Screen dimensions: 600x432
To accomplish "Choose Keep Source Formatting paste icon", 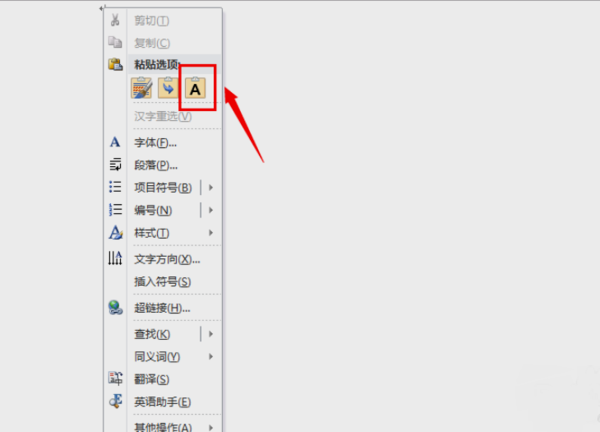I will coord(142,88).
